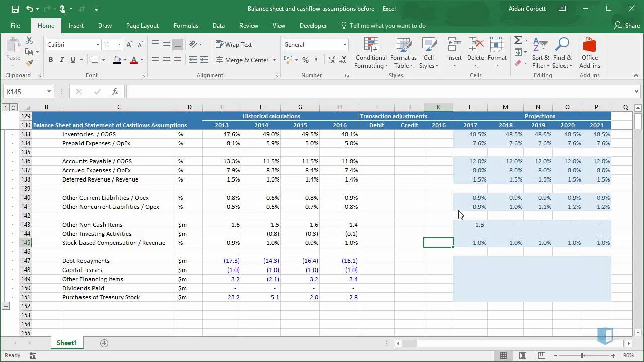The height and width of the screenshot is (362, 644).
Task: Click the Increase Indent icon
Action: coord(204,60)
